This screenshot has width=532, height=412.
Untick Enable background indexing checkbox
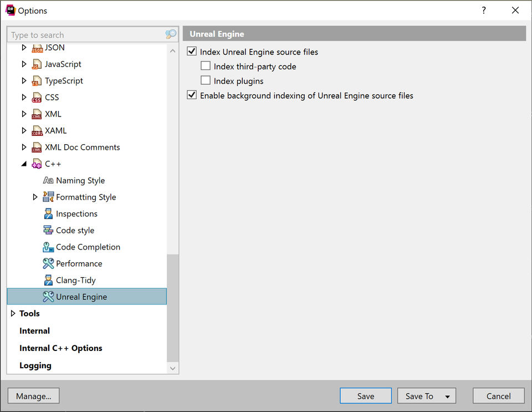tap(192, 95)
